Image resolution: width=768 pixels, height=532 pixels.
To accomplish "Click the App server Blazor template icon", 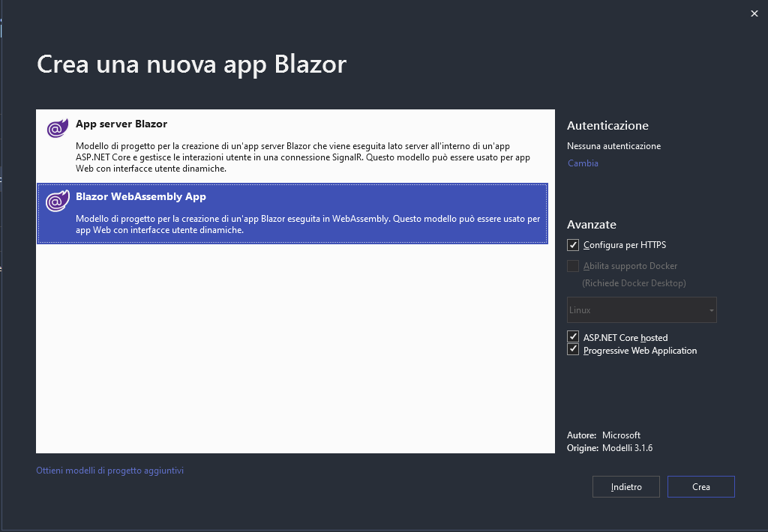I will pyautogui.click(x=56, y=129).
